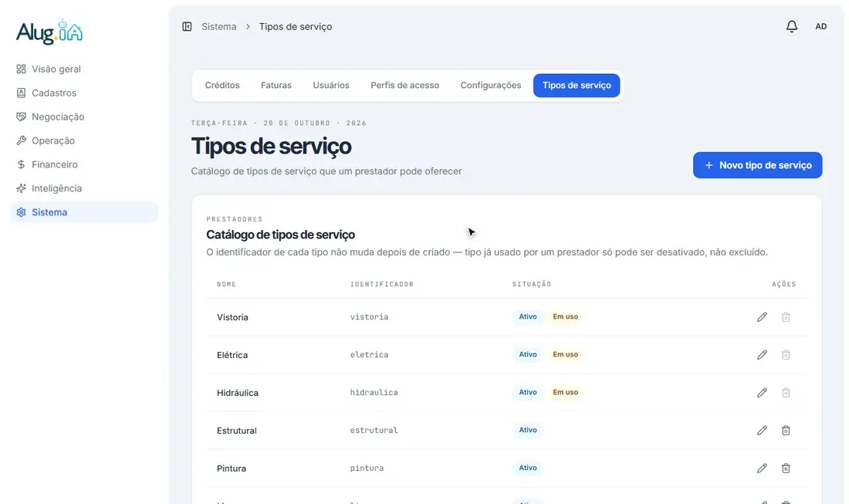Viewport: 849px width, 504px height.
Task: Open Inteligência in sidebar
Action: [84, 188]
